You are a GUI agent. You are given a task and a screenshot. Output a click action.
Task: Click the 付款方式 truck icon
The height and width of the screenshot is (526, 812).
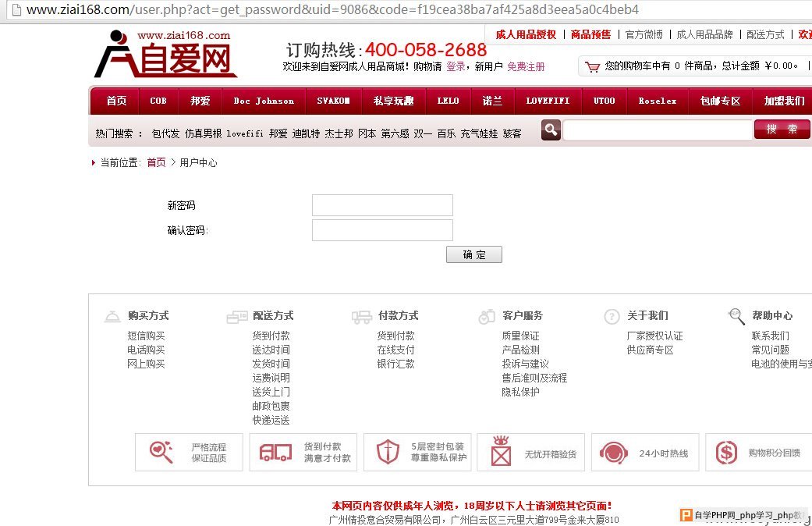click(x=361, y=317)
